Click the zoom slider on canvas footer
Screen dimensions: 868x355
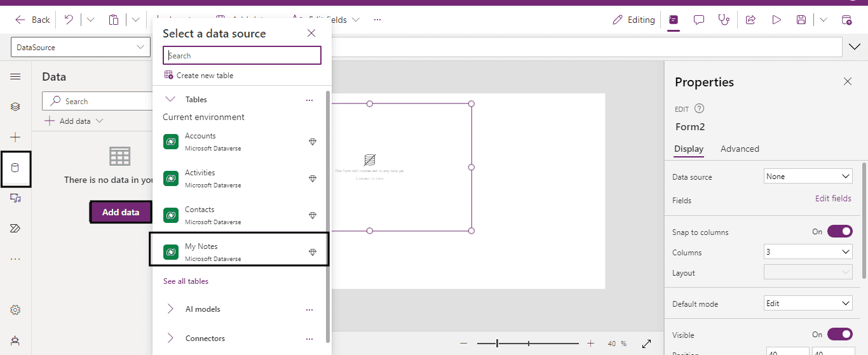[527, 344]
